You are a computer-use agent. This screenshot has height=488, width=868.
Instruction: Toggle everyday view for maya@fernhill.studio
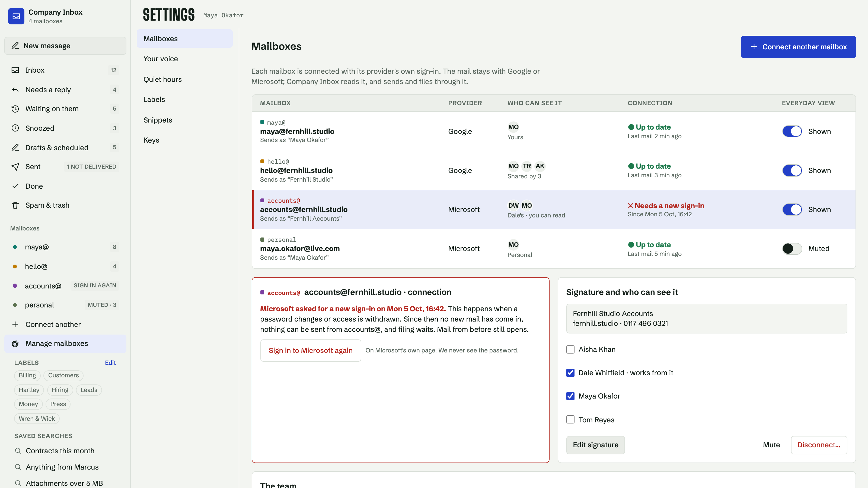pos(792,131)
